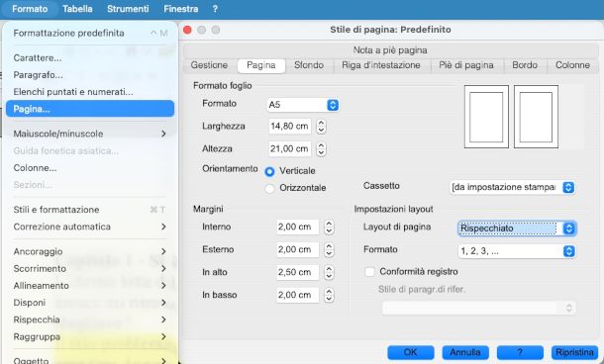The width and height of the screenshot is (604, 364).
Task: Click the Altezza input field
Action: click(x=289, y=149)
